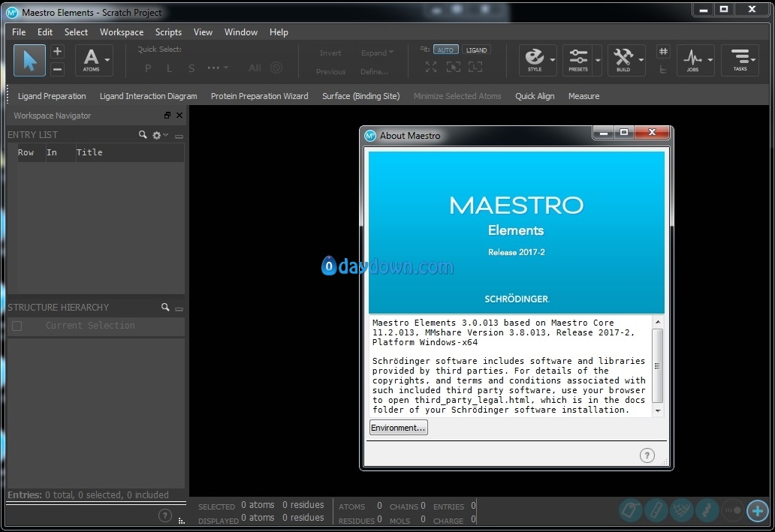Open the Help menu
This screenshot has height=532, width=775.
tap(279, 32)
